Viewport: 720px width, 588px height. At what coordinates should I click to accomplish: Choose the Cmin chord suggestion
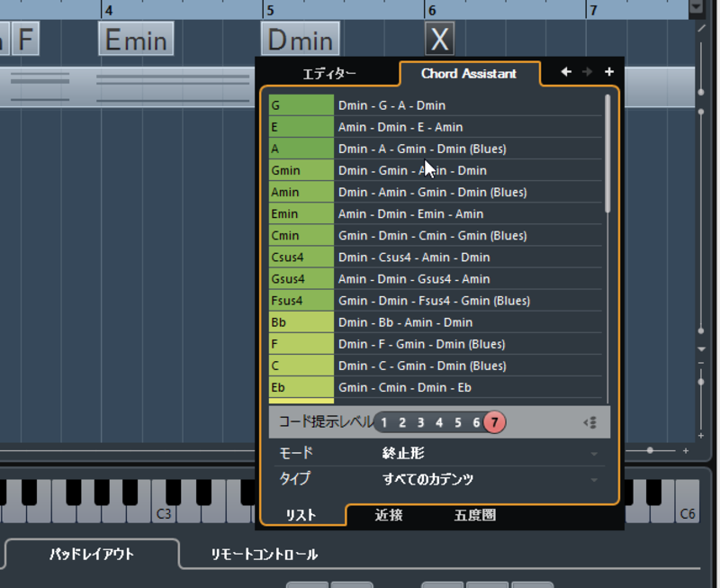coord(301,235)
